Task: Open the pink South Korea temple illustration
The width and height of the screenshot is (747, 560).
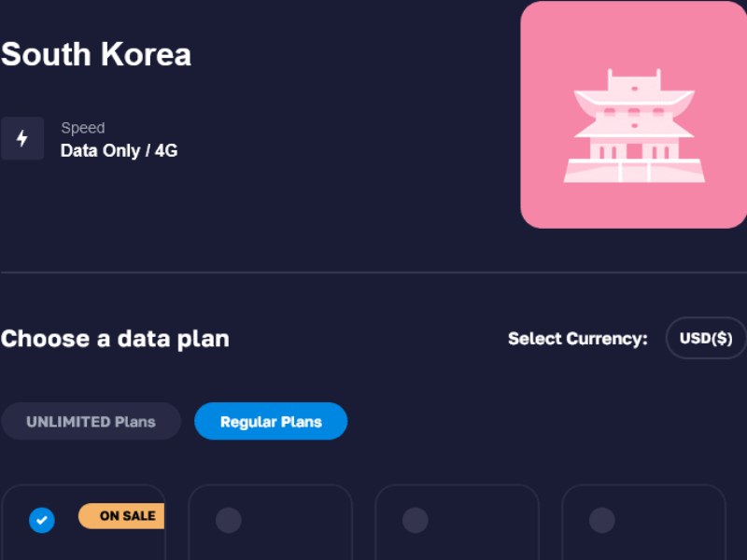Action: pos(634,115)
